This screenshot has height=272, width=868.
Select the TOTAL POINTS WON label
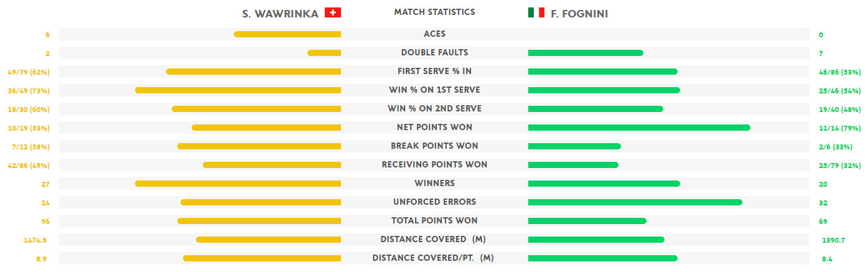click(434, 220)
